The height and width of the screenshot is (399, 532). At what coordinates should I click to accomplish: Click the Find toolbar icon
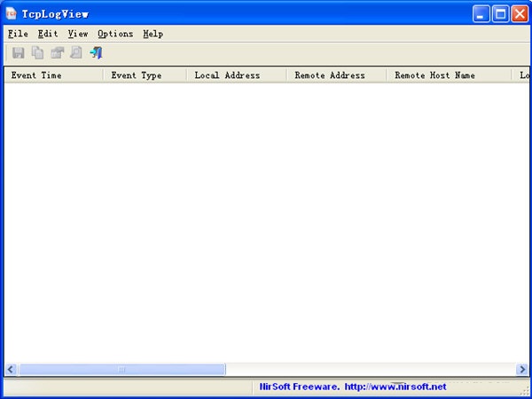[76, 53]
